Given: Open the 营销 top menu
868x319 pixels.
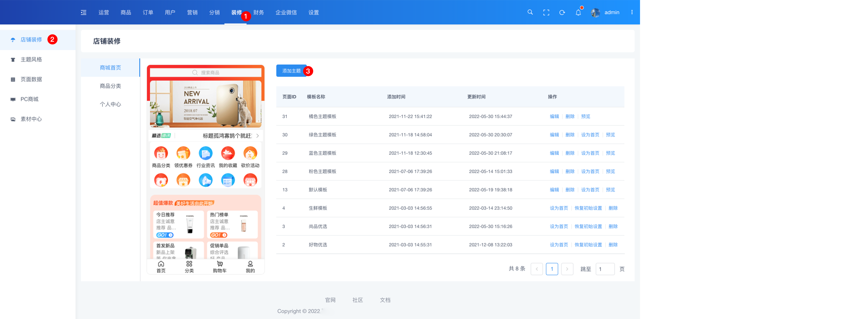Looking at the screenshot, I should point(192,13).
